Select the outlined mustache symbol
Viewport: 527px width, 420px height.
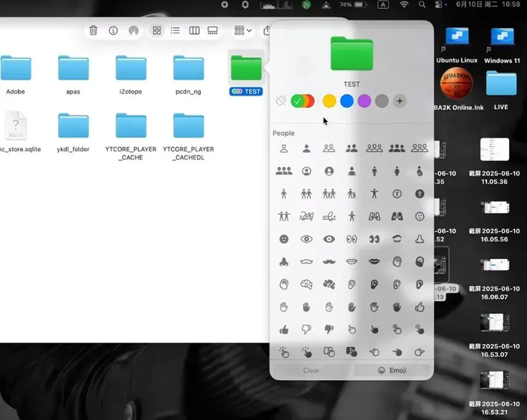pyautogui.click(x=306, y=261)
